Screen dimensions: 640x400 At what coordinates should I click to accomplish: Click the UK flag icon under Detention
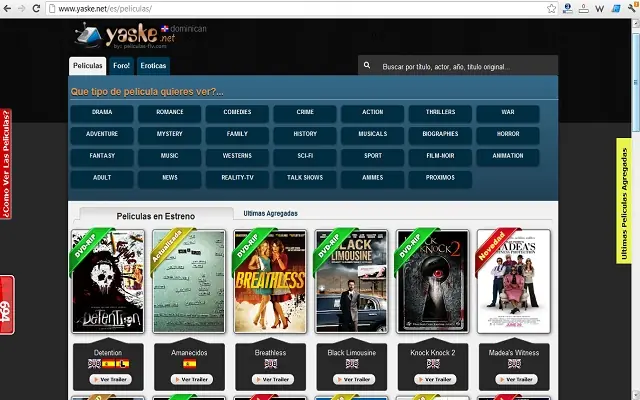point(94,363)
